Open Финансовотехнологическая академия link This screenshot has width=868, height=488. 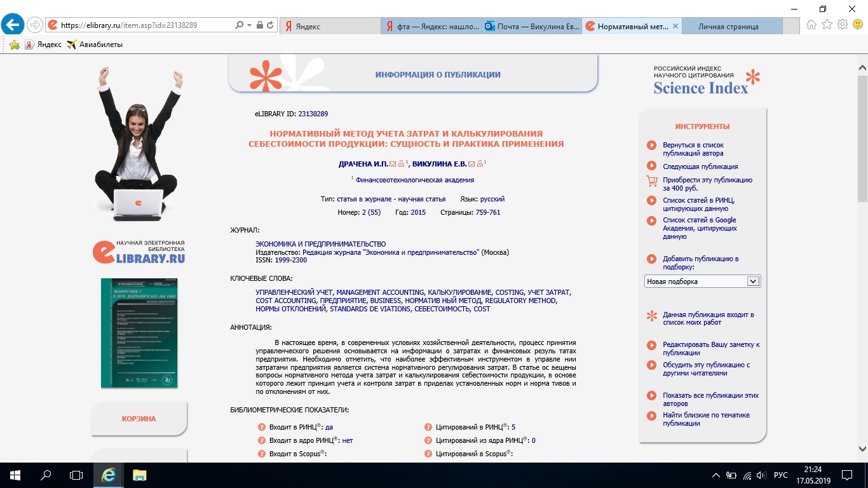point(415,180)
